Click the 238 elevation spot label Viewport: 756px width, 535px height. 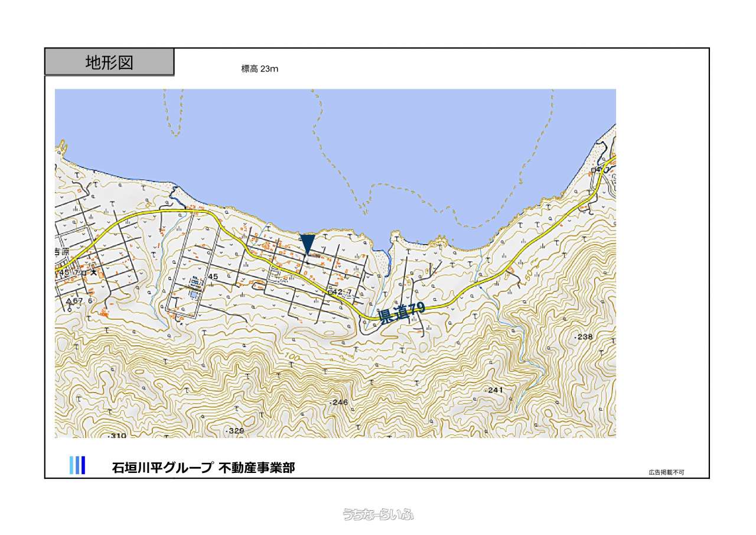584,336
